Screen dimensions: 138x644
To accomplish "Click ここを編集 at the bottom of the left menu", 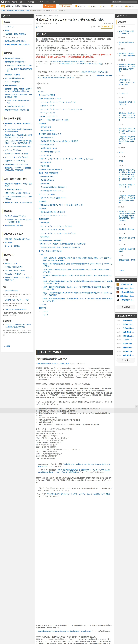I will [6, 346].
